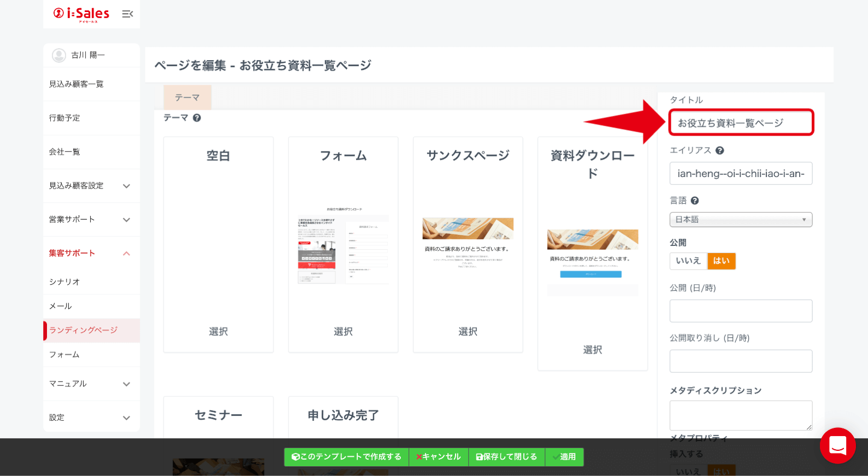Click the キャンセル button
The image size is (868, 476).
[438, 457]
